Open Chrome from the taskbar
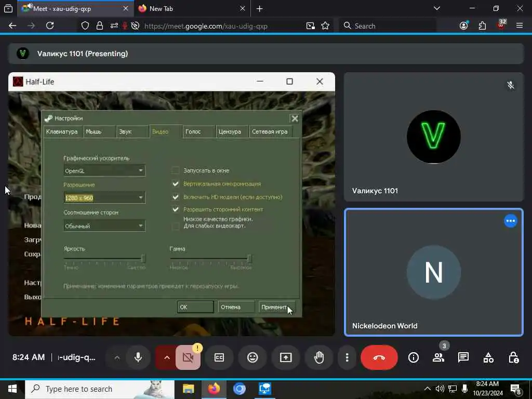The image size is (532, 399). coord(239,389)
